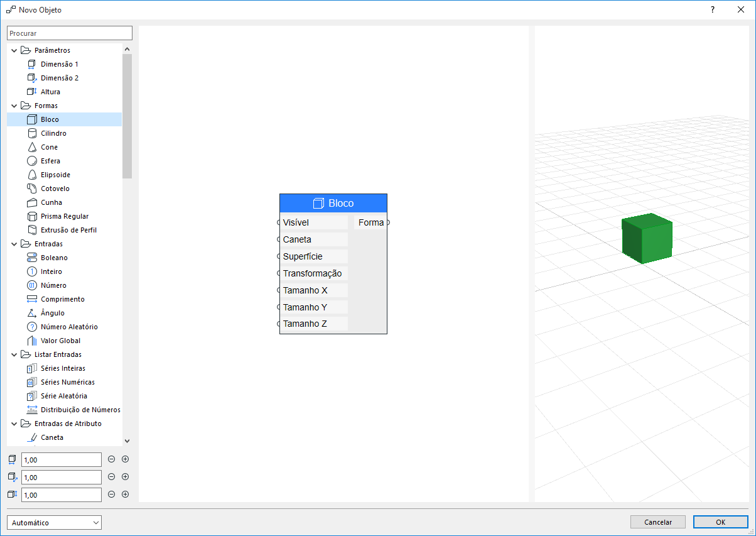
Task: Increase the Dimensão 1 value with plus
Action: [x=125, y=459]
